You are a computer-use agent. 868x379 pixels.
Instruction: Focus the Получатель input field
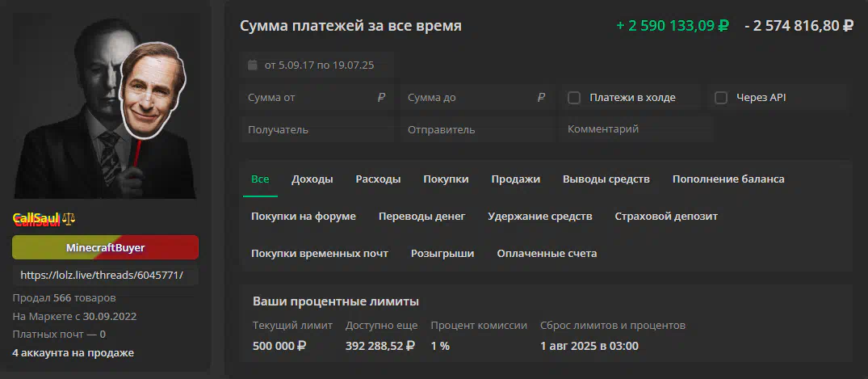(x=317, y=130)
